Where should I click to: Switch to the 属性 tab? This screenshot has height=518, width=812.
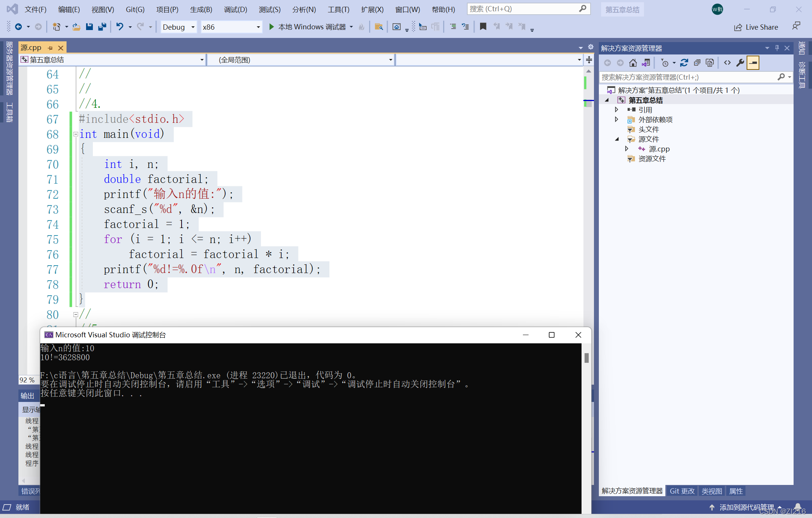click(736, 491)
